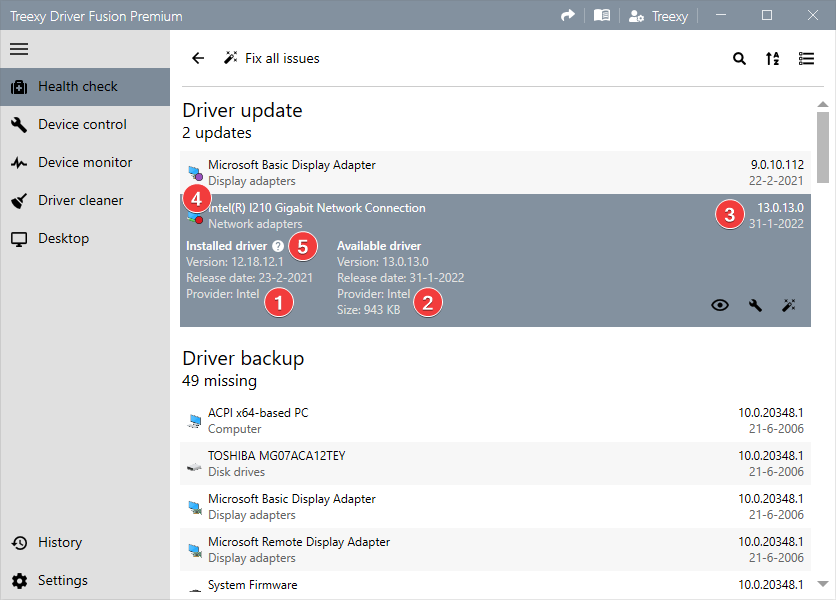Viewport: 836px width, 600px height.
Task: Click the Driver backup heading
Action: [x=243, y=358]
